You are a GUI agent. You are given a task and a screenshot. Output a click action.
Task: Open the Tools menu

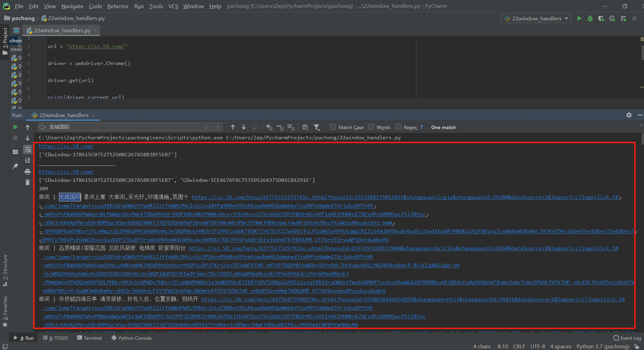[156, 6]
